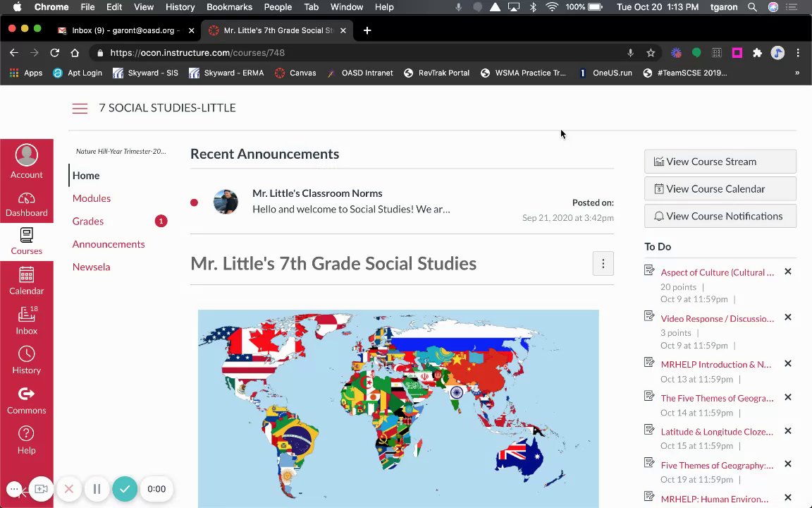The width and height of the screenshot is (812, 508).
Task: Open the Aspect of Culture assignment link
Action: pos(718,272)
